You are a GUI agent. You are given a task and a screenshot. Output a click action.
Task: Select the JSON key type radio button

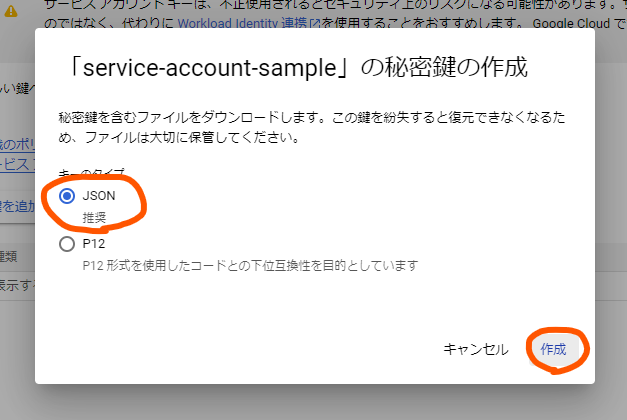coord(67,196)
